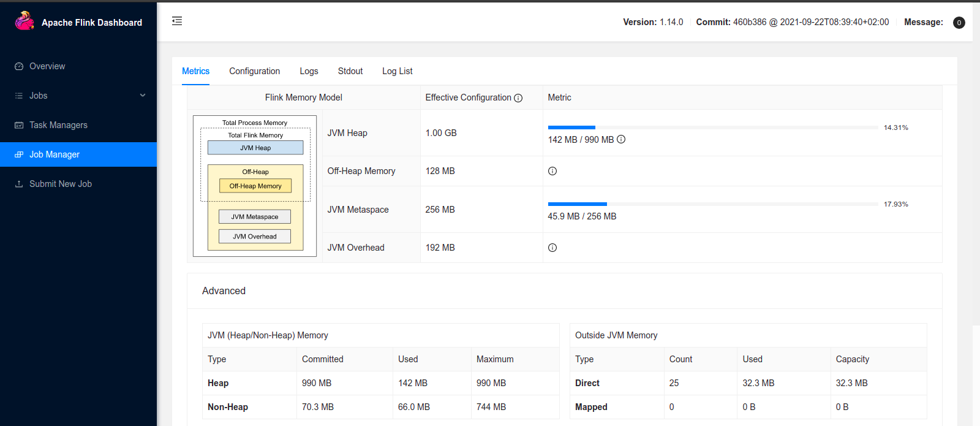Open the Configuration tab
980x426 pixels.
click(x=255, y=71)
